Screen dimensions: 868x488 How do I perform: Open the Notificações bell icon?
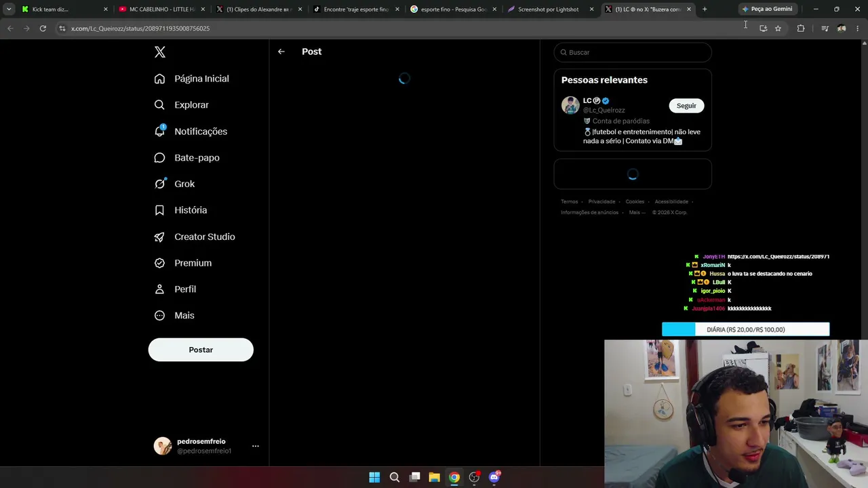coord(159,131)
